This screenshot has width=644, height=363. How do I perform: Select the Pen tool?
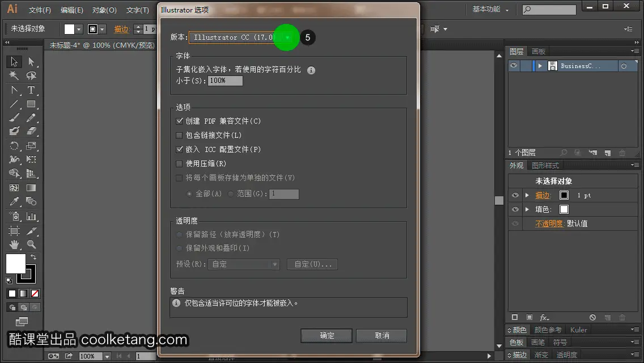(14, 90)
